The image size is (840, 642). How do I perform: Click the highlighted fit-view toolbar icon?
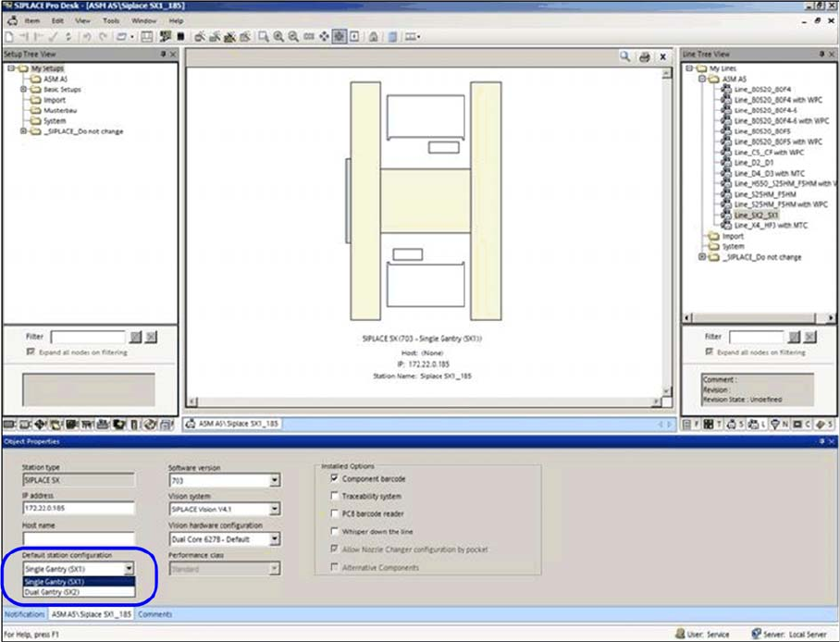[x=340, y=36]
